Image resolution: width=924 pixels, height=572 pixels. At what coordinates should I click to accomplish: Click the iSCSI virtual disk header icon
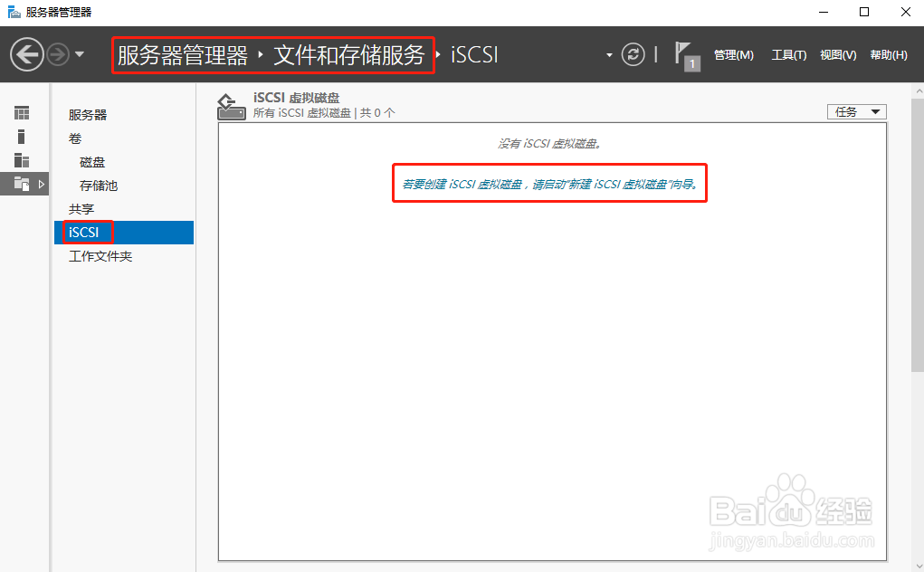[x=231, y=106]
